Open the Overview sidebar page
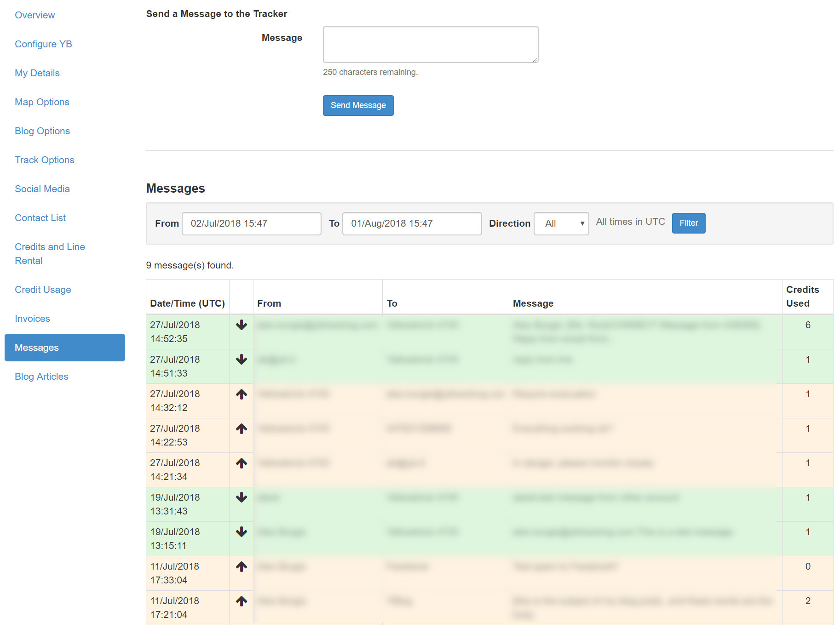The image size is (840, 634). (x=35, y=15)
